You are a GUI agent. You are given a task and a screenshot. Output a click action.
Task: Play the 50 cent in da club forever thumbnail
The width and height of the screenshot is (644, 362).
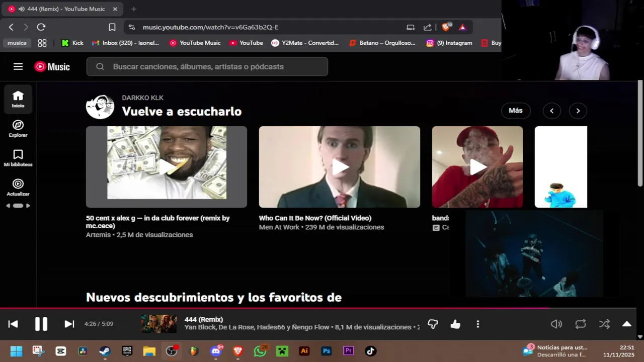167,167
